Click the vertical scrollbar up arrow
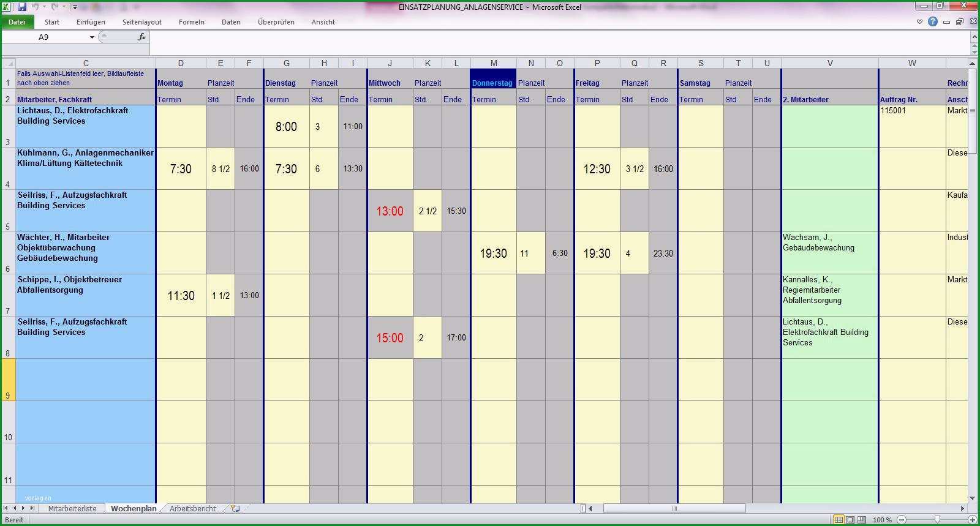The width and height of the screenshot is (980, 526). pyautogui.click(x=973, y=64)
